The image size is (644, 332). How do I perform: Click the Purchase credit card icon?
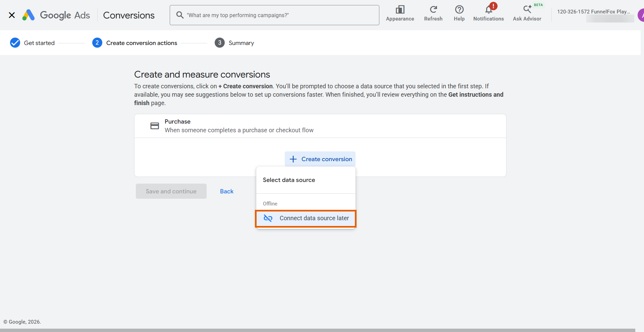point(155,126)
